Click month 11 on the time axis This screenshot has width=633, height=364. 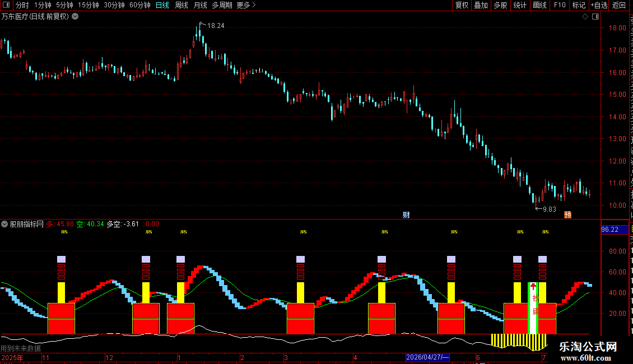(45, 357)
